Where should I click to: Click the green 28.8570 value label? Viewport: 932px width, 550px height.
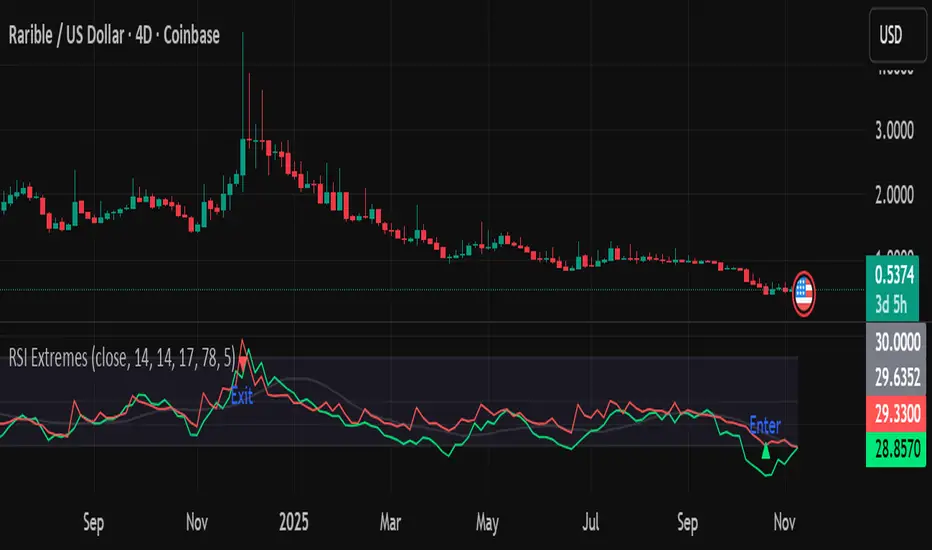point(897,449)
